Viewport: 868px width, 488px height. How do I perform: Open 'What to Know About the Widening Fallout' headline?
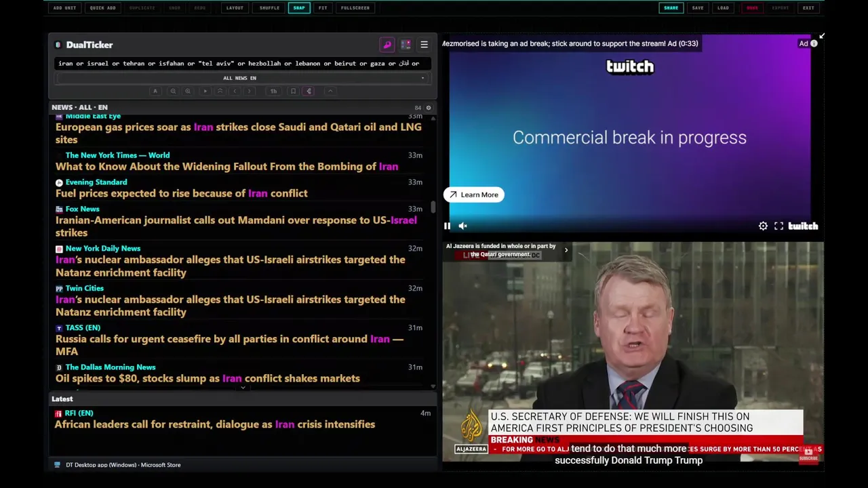[226, 167]
